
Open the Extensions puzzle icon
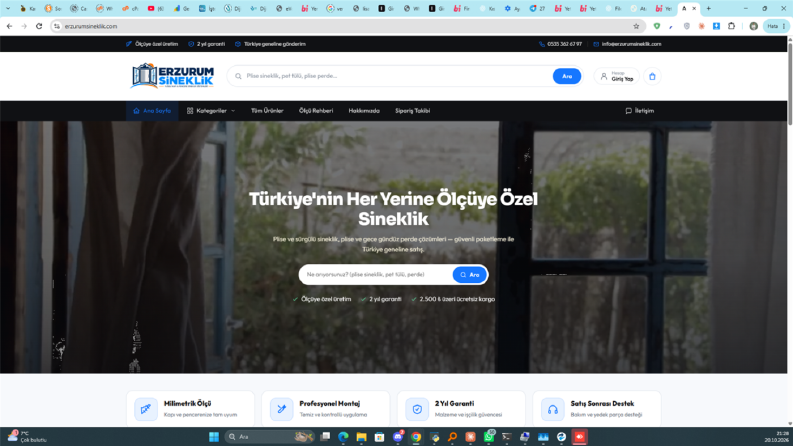click(731, 26)
